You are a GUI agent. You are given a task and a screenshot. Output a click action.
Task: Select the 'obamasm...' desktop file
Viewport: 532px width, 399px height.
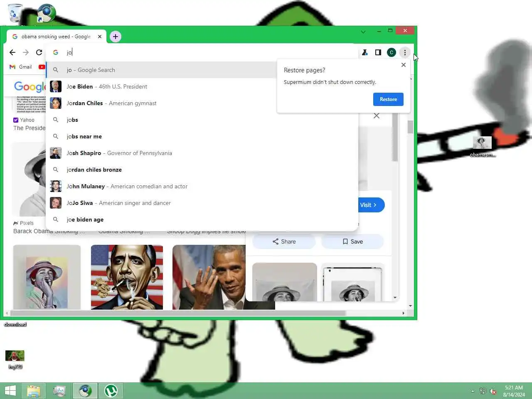click(x=483, y=147)
